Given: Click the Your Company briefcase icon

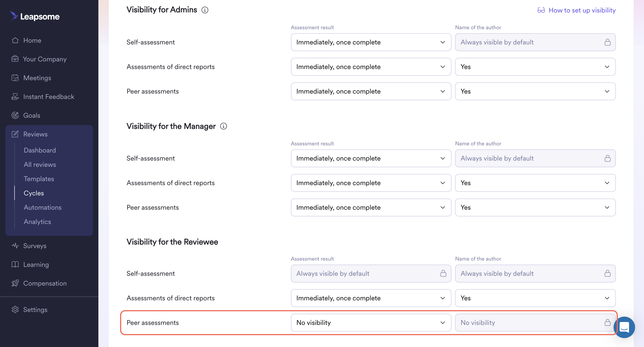Looking at the screenshot, I should [x=15, y=59].
